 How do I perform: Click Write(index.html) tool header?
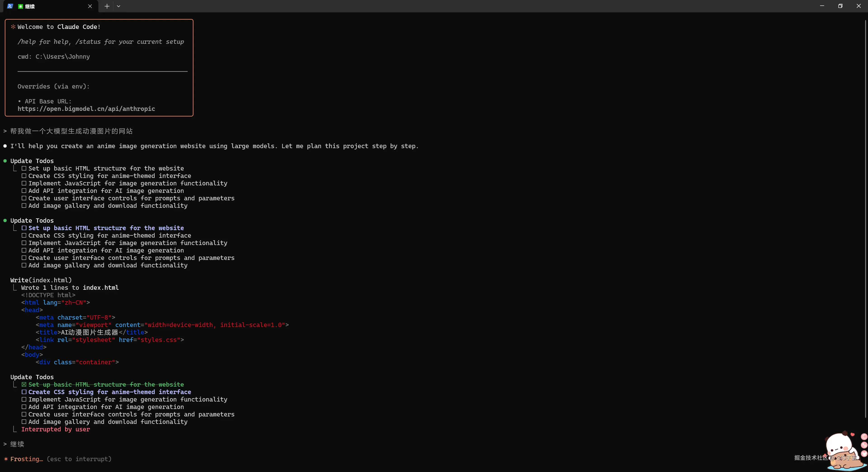pyautogui.click(x=41, y=280)
